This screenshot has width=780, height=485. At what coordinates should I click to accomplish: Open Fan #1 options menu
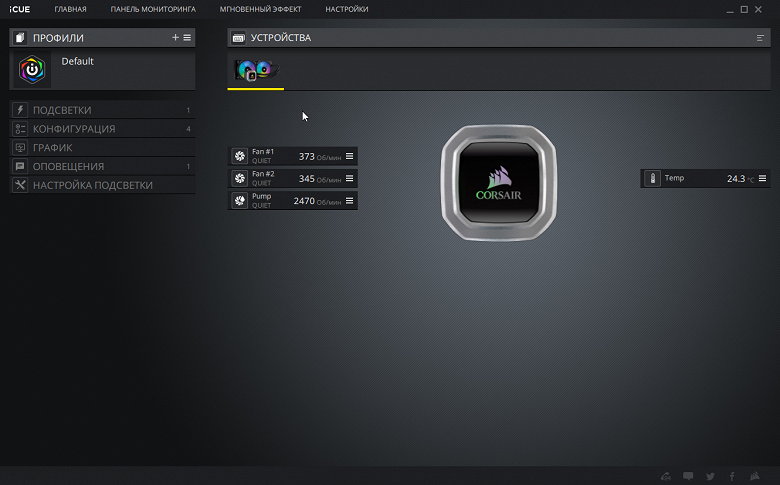tap(350, 156)
